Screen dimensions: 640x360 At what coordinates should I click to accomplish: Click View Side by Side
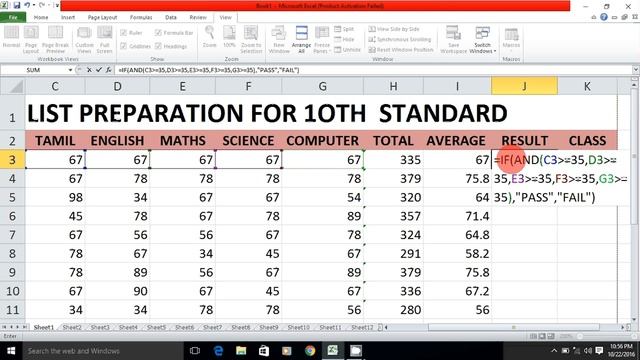[394, 29]
